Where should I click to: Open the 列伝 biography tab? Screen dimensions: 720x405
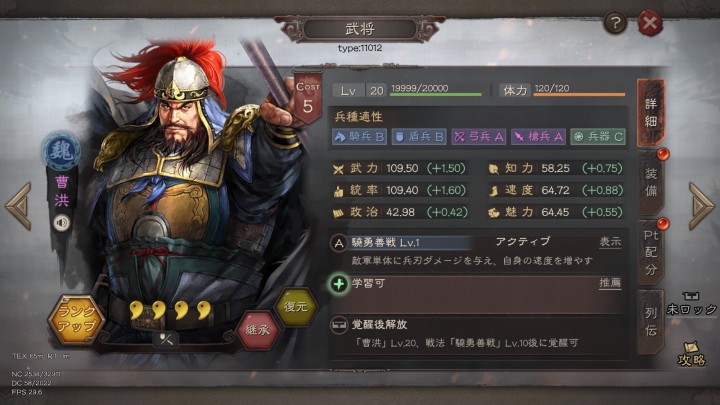(651, 322)
